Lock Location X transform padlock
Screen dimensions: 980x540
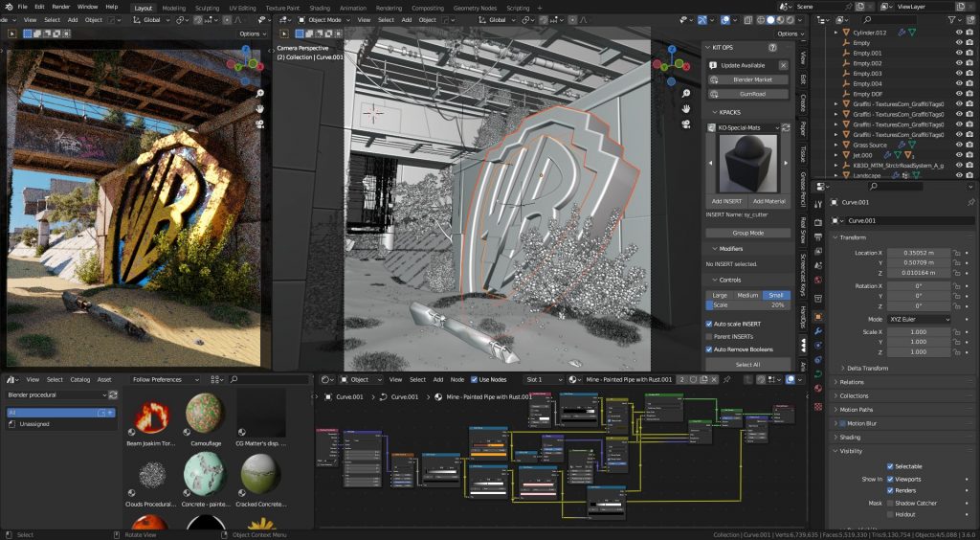(956, 253)
